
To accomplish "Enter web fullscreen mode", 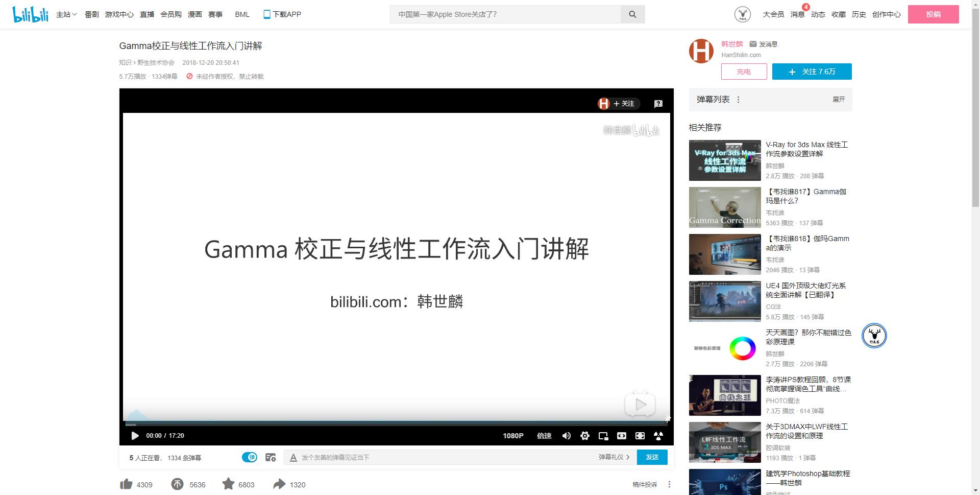I will (622, 436).
